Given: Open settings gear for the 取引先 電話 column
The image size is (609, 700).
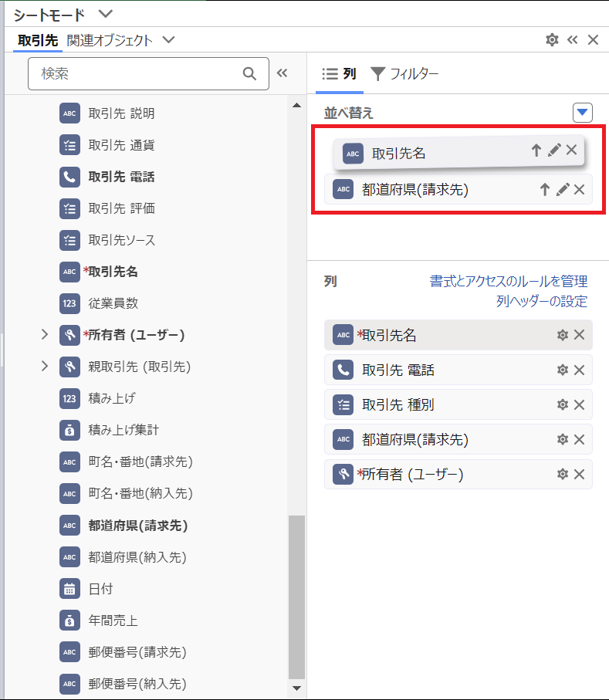Looking at the screenshot, I should tap(563, 370).
